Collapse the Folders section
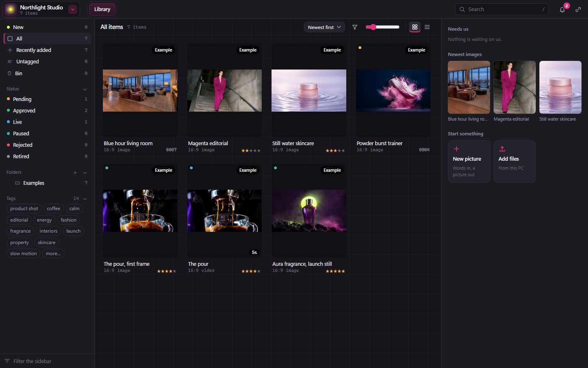The width and height of the screenshot is (588, 368). click(x=85, y=173)
